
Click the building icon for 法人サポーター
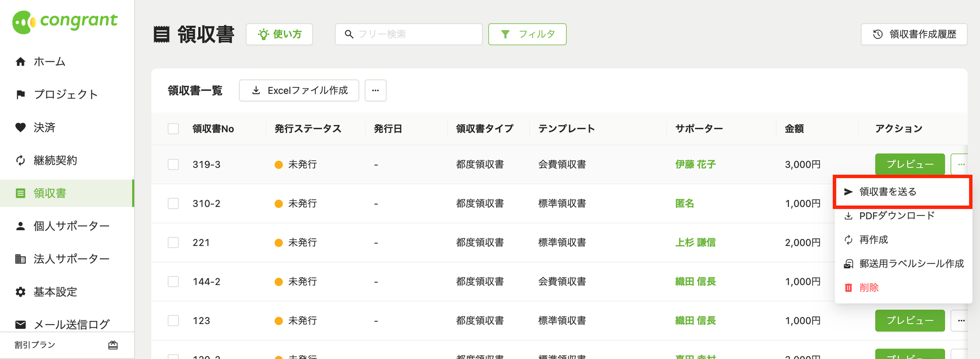[20, 259]
